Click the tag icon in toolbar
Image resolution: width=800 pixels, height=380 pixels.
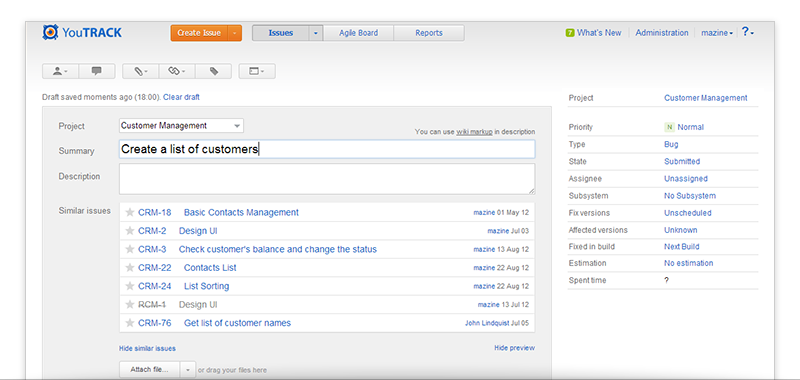click(x=214, y=71)
